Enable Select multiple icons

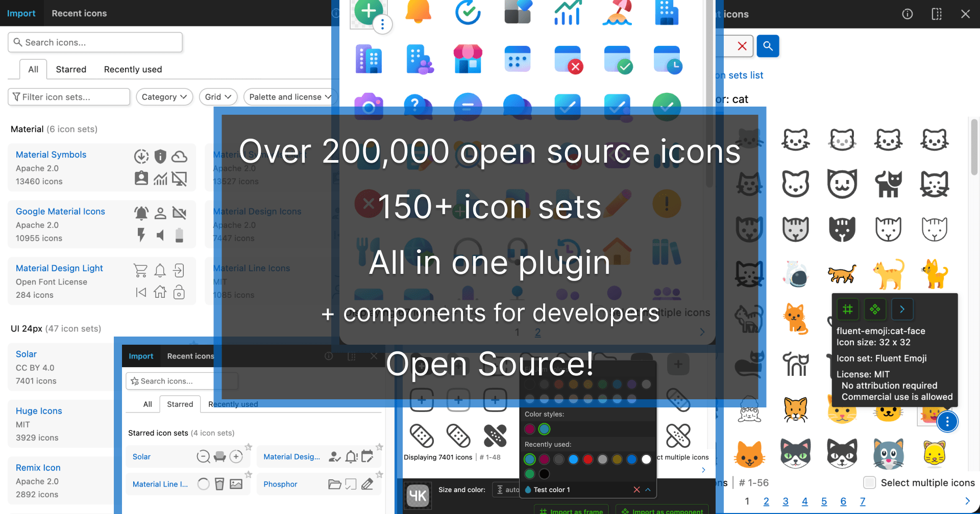pyautogui.click(x=868, y=482)
